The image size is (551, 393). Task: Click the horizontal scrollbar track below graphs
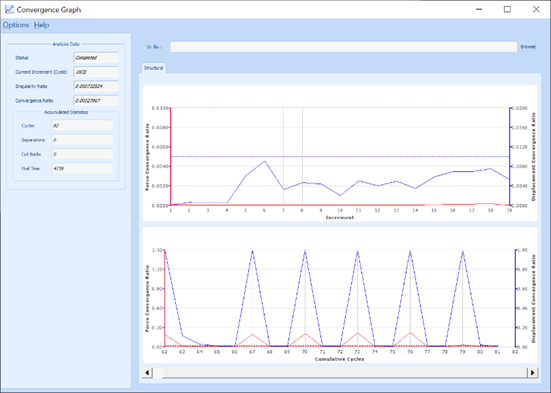click(x=340, y=373)
